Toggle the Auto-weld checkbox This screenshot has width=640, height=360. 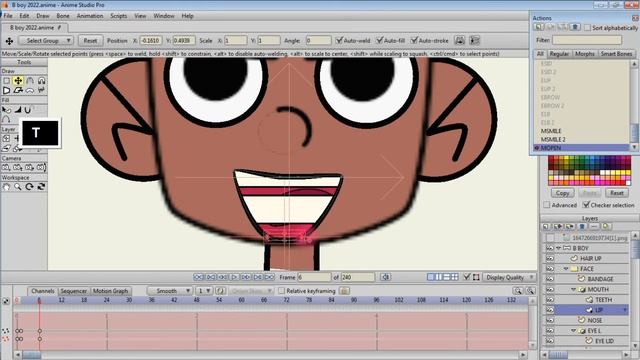[339, 40]
